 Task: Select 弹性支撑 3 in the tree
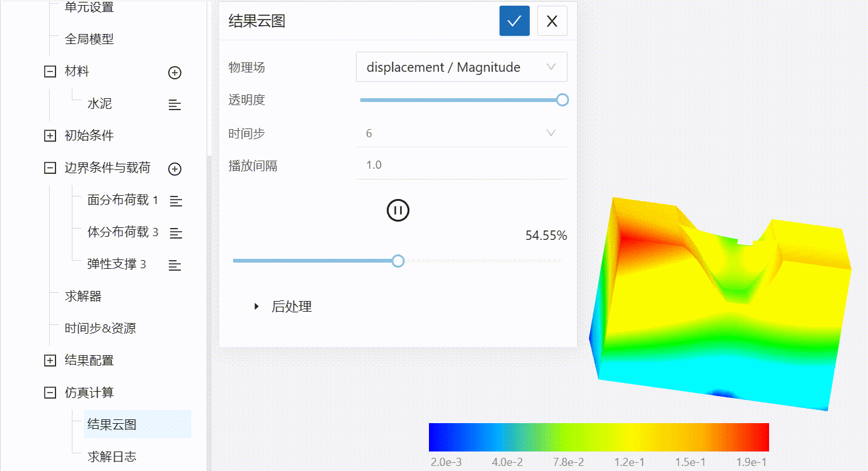(117, 264)
